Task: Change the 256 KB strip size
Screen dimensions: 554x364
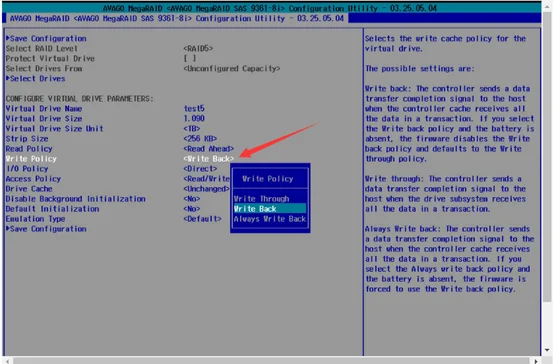Action: coord(200,139)
